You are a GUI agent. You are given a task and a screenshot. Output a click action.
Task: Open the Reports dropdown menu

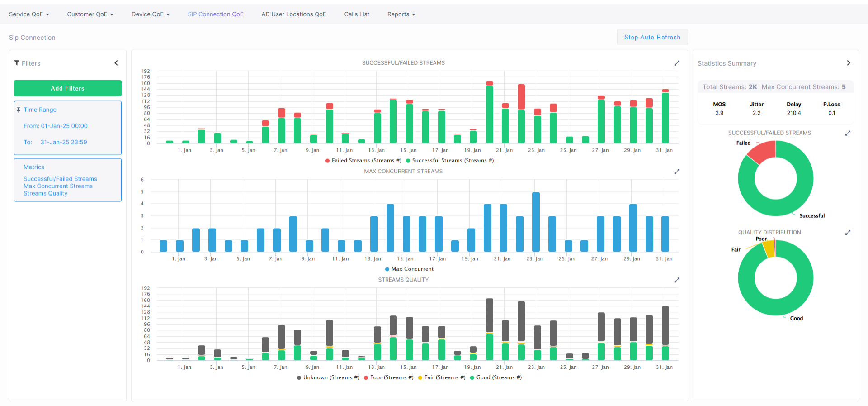(x=401, y=14)
